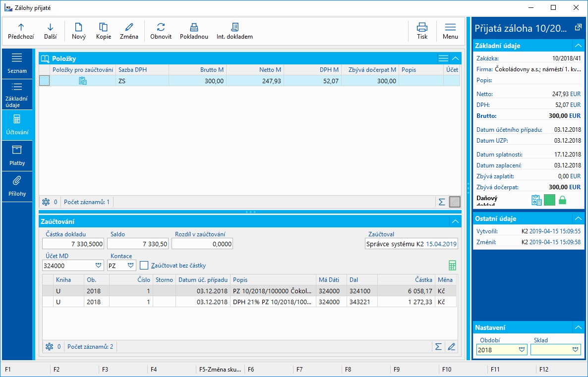Image resolution: width=588 pixels, height=377 pixels.
Task: Click the Kopie copy icon
Action: tap(103, 27)
